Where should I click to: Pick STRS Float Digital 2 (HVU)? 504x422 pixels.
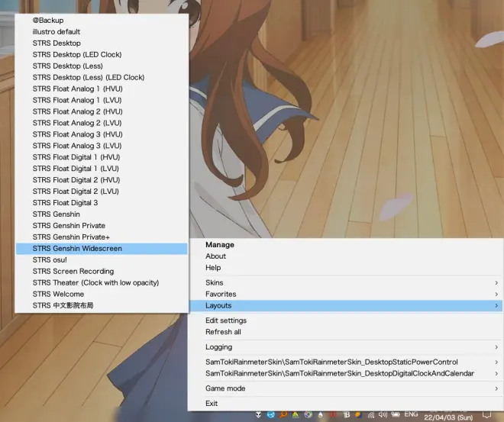coord(102,180)
